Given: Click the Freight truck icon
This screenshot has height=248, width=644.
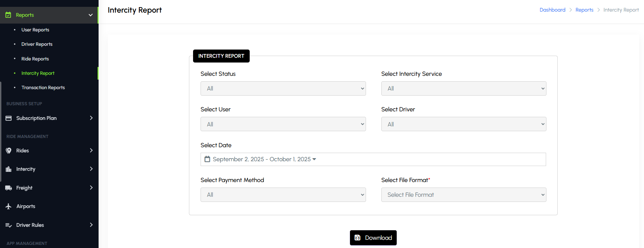Looking at the screenshot, I should click(x=9, y=188).
